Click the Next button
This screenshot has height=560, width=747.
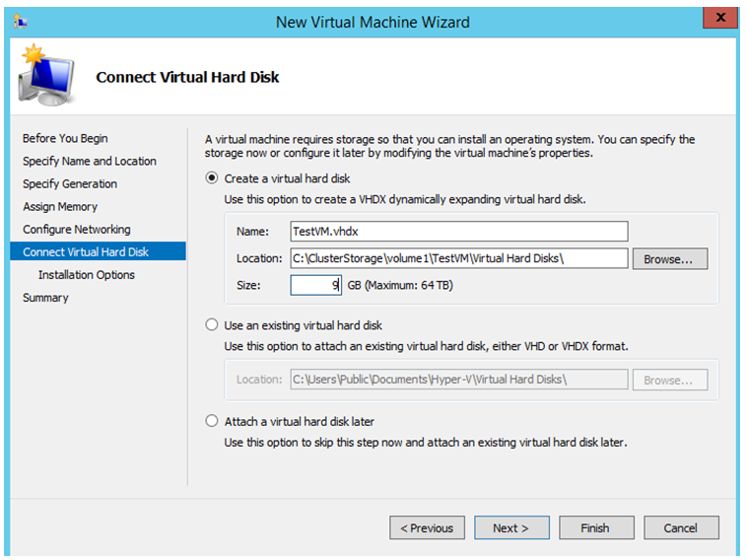point(511,527)
